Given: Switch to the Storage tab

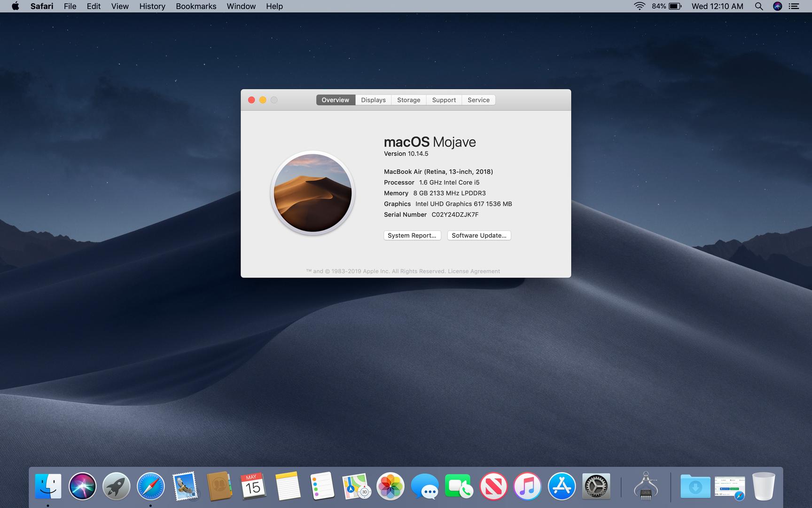Looking at the screenshot, I should [408, 100].
